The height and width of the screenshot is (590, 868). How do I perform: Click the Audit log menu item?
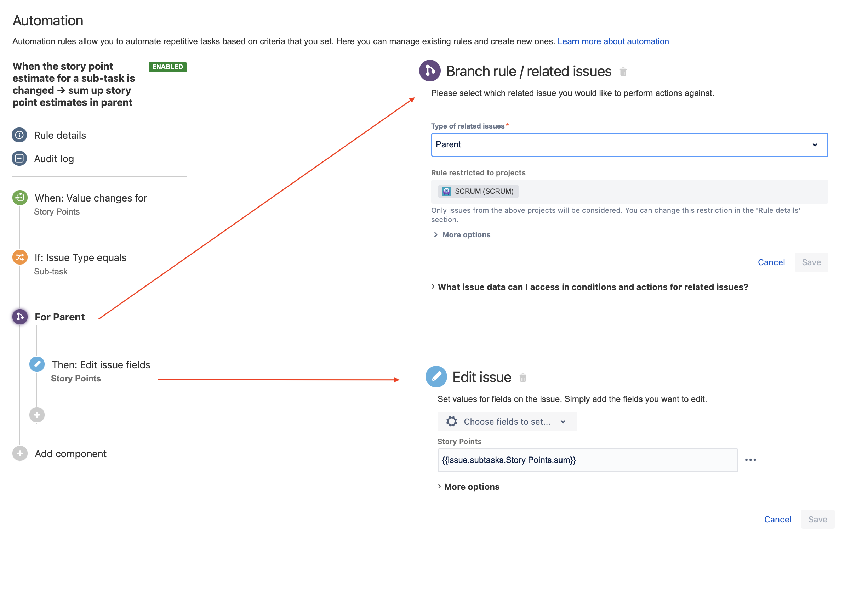pos(54,157)
